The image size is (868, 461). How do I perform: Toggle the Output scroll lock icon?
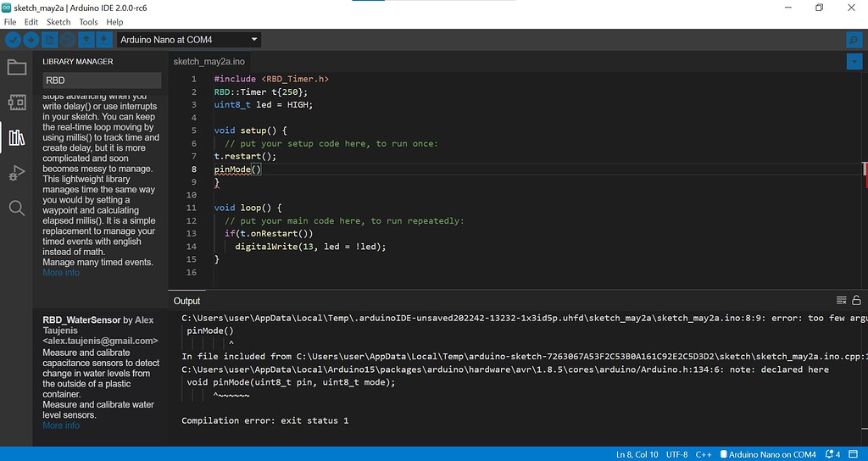click(x=856, y=301)
